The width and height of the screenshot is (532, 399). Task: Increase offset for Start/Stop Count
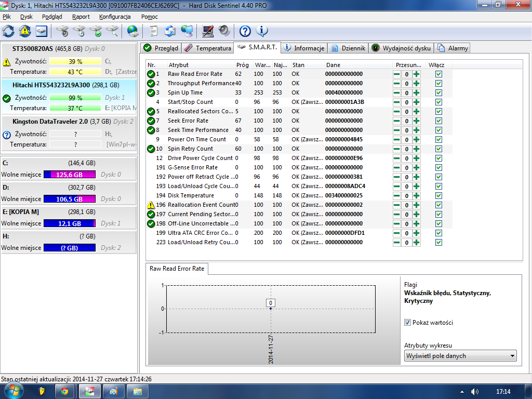(x=417, y=102)
